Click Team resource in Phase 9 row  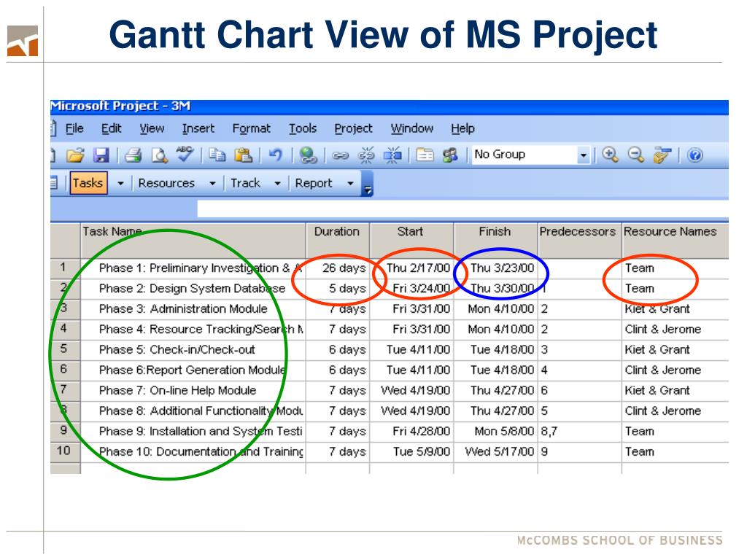click(675, 432)
